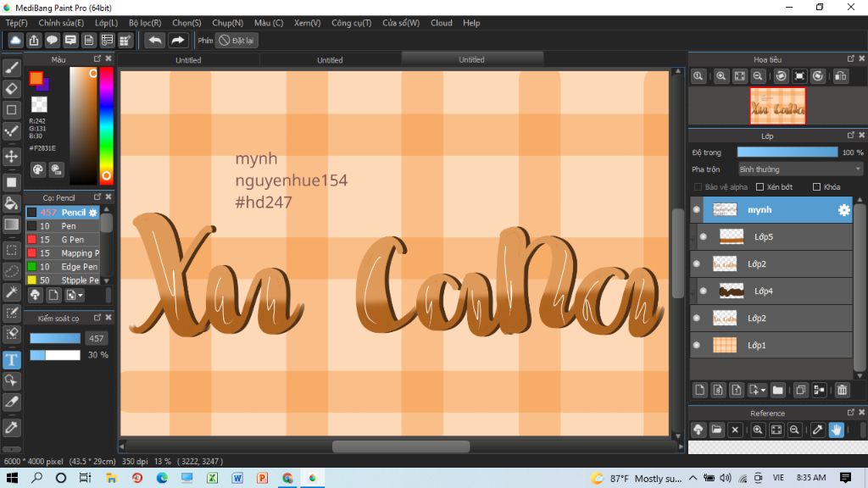
Task: Select the Move tool
Action: pyautogui.click(x=12, y=156)
